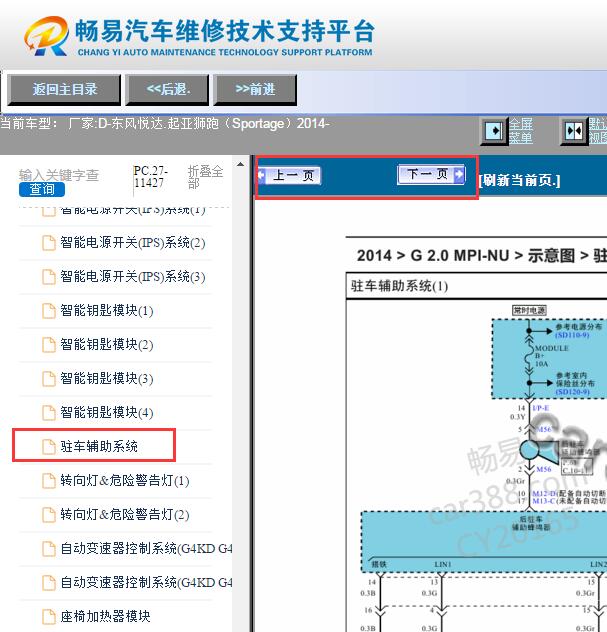Click document icon beside 智能电源开关(IPS)系统(2)
Image resolution: width=607 pixels, height=632 pixels.
click(x=49, y=243)
